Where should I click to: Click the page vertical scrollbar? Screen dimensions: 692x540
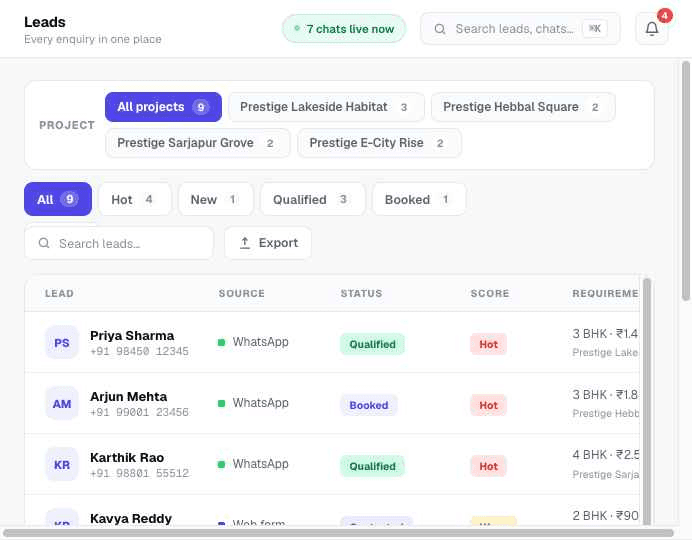coord(685,181)
